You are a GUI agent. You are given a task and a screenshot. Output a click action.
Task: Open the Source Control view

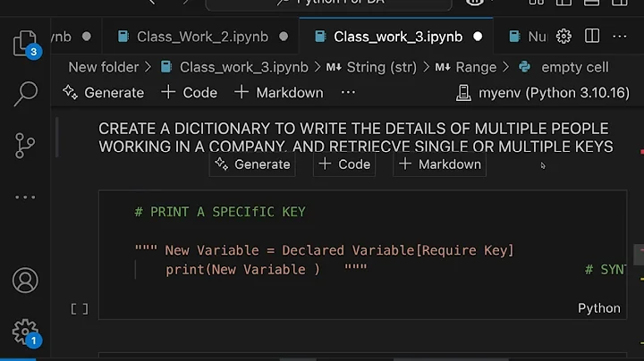(26, 144)
